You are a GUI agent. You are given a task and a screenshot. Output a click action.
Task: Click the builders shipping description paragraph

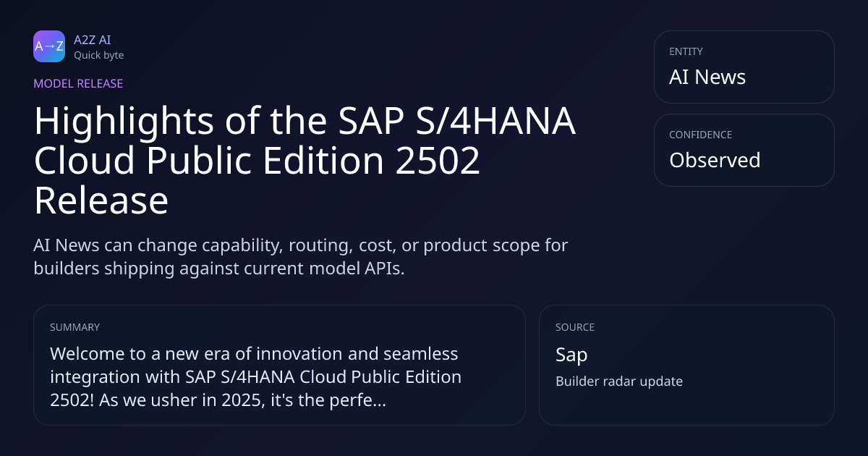click(x=300, y=256)
